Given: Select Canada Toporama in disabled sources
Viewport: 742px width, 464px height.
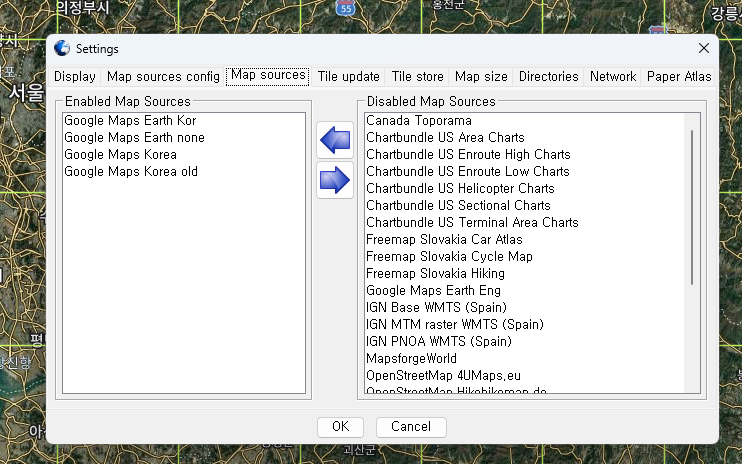Looking at the screenshot, I should pyautogui.click(x=524, y=121).
